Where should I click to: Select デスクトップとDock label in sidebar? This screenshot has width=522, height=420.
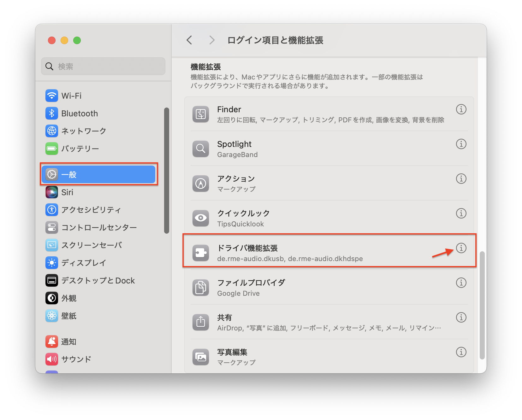coord(98,280)
